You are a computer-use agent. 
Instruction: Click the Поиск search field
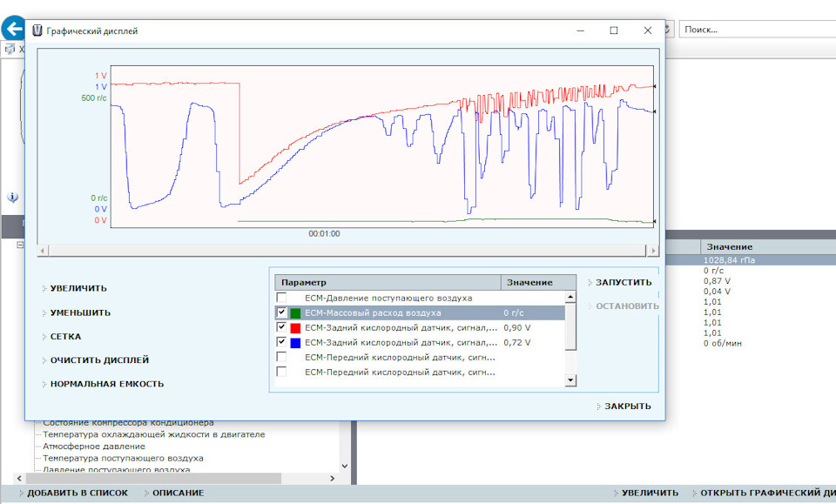point(757,30)
